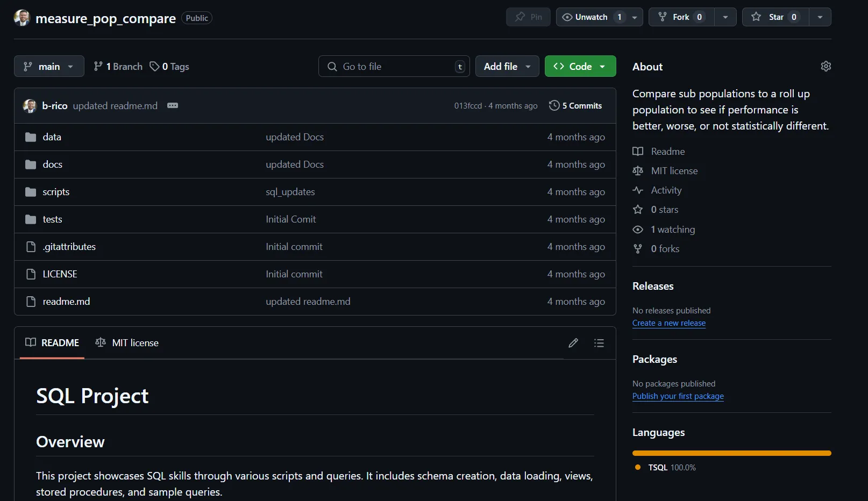Click Create a new release link
This screenshot has height=501, width=868.
(x=668, y=323)
